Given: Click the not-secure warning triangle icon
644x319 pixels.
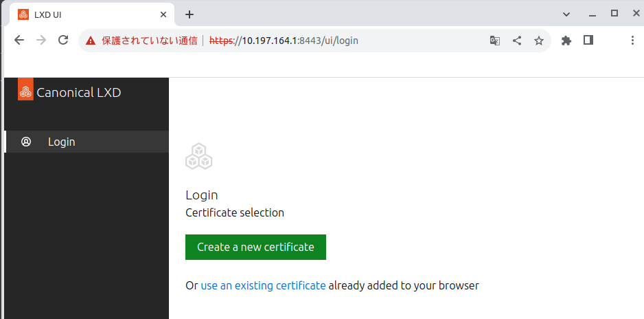Looking at the screenshot, I should pyautogui.click(x=91, y=41).
